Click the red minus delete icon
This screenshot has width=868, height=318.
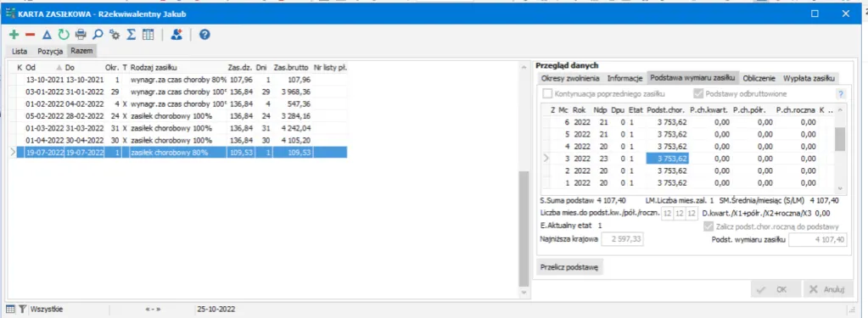pos(31,35)
